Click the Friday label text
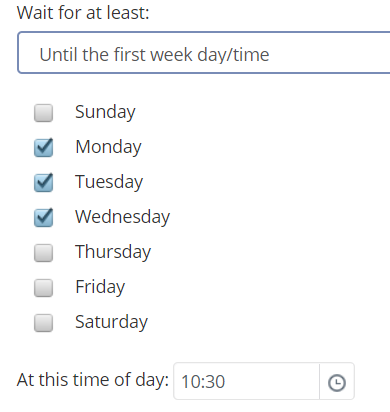Image resolution: width=390 pixels, height=412 pixels. coord(100,287)
